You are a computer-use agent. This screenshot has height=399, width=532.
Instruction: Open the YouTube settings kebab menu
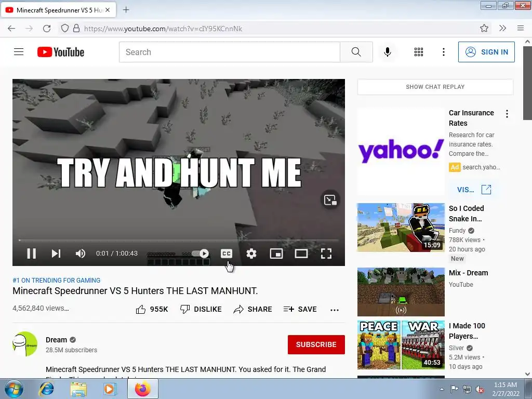(444, 52)
